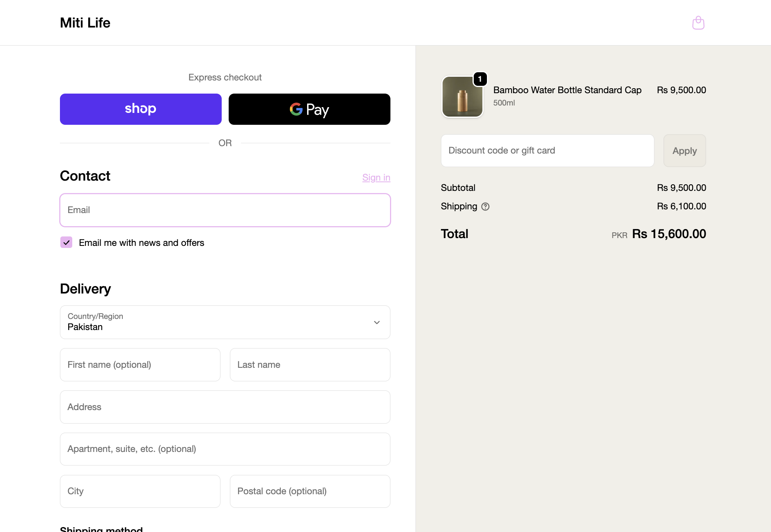
Task: Open the shopping bag cart icon
Action: tap(698, 23)
